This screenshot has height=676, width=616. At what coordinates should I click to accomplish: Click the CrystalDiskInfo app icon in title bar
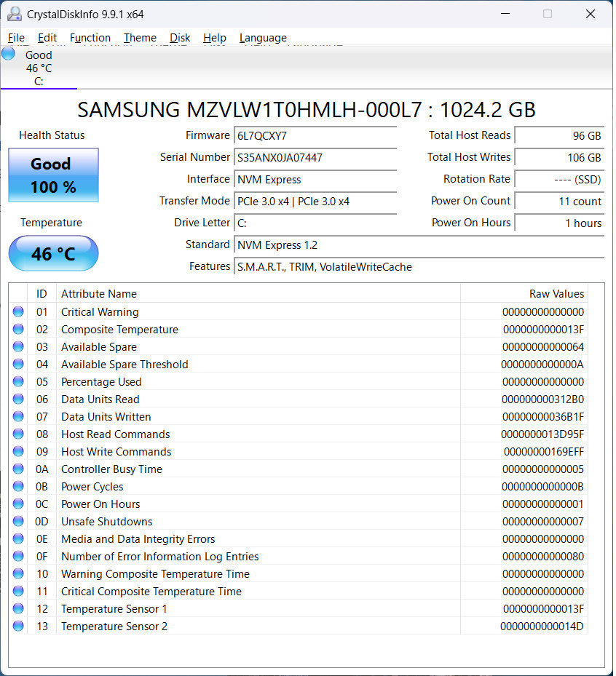[15, 15]
